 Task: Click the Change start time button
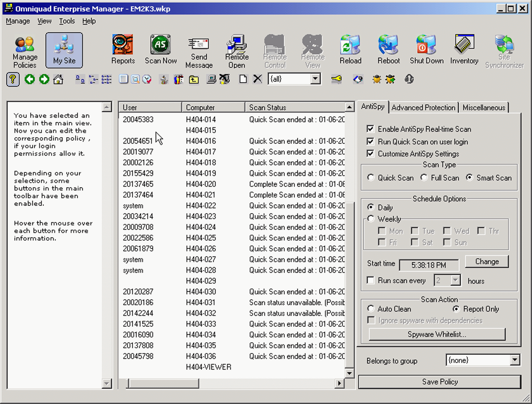click(487, 262)
